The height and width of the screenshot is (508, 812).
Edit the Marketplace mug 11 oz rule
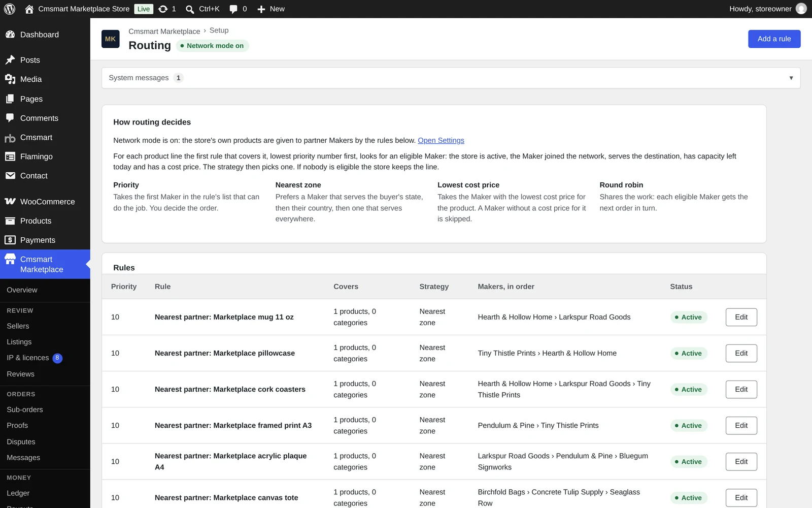(x=741, y=317)
